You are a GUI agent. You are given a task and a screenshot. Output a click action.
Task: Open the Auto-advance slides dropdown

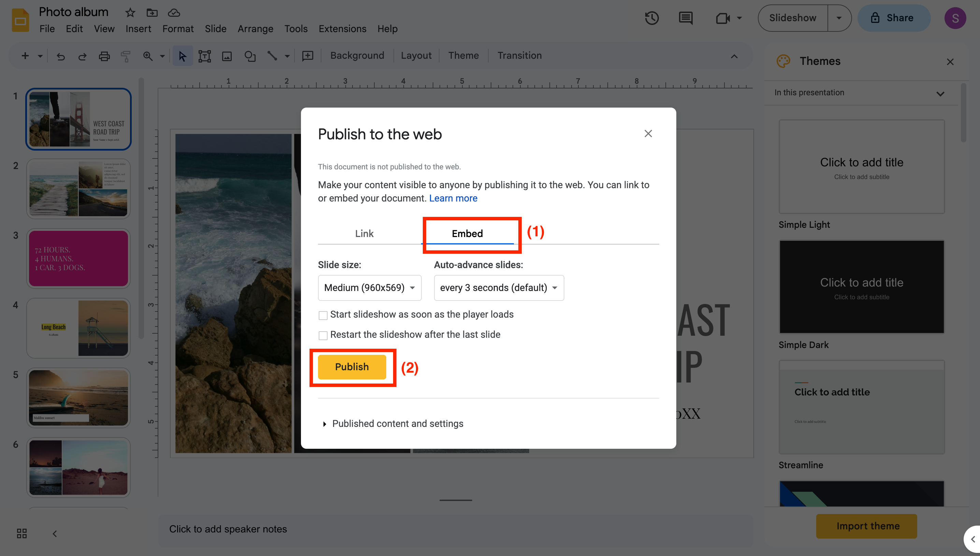coord(499,288)
